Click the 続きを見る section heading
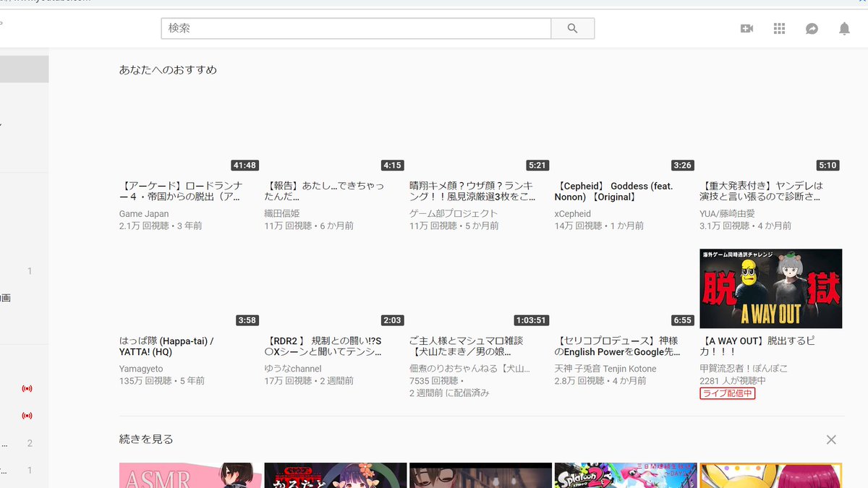Image resolution: width=868 pixels, height=488 pixels. click(x=146, y=440)
